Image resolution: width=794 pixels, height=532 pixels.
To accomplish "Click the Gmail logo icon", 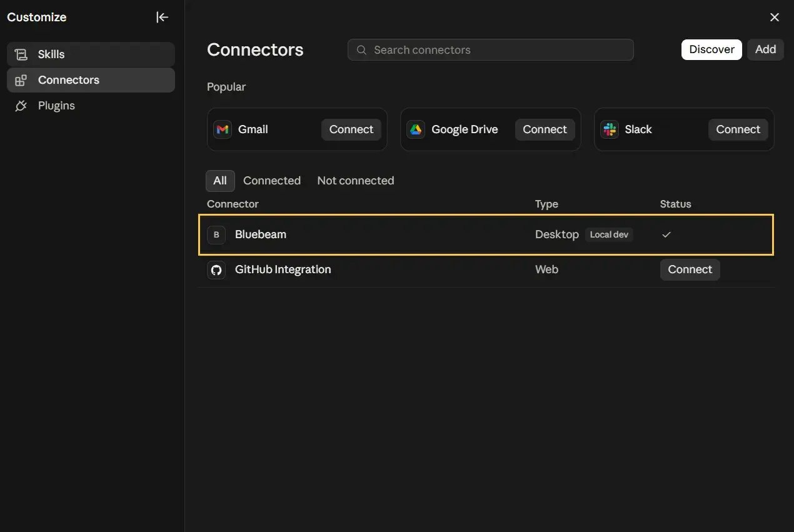I will (223, 129).
